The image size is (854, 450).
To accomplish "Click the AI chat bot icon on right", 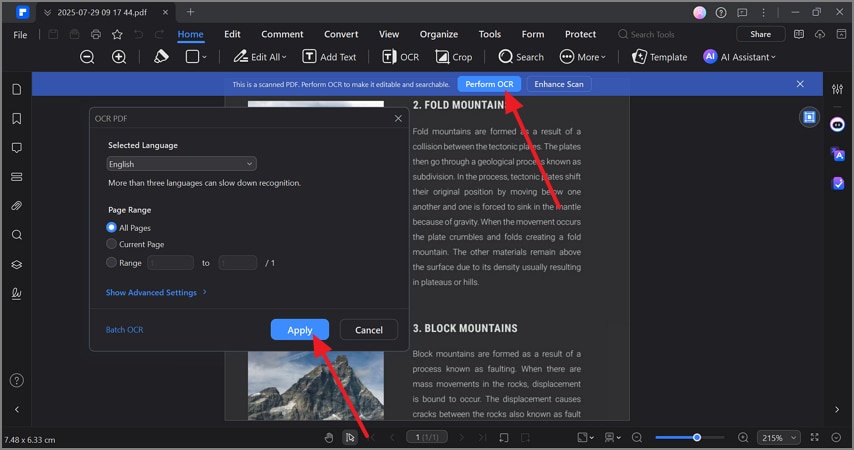I will pos(838,125).
